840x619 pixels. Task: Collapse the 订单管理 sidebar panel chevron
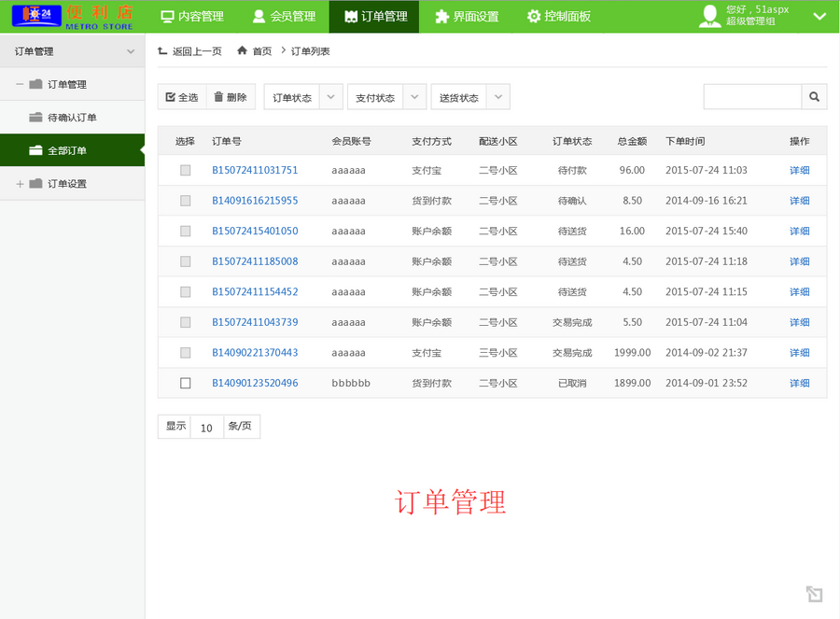(x=132, y=51)
